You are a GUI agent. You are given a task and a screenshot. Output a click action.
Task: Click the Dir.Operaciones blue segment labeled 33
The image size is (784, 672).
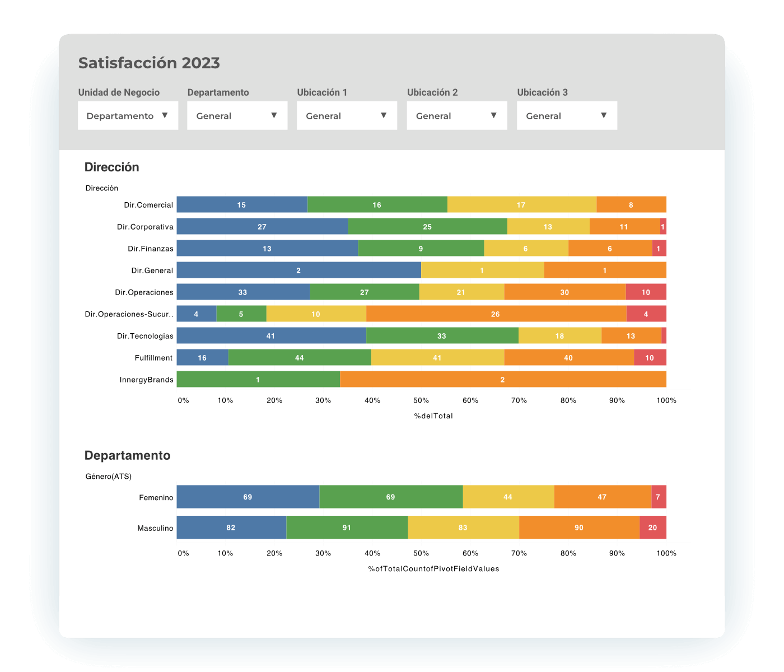click(243, 292)
